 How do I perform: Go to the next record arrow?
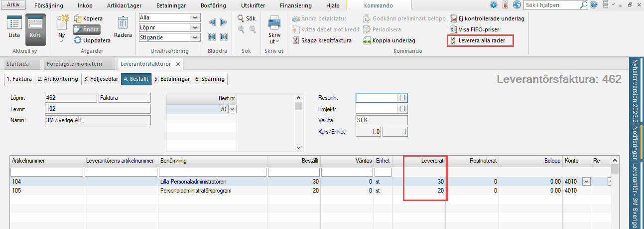(x=224, y=22)
